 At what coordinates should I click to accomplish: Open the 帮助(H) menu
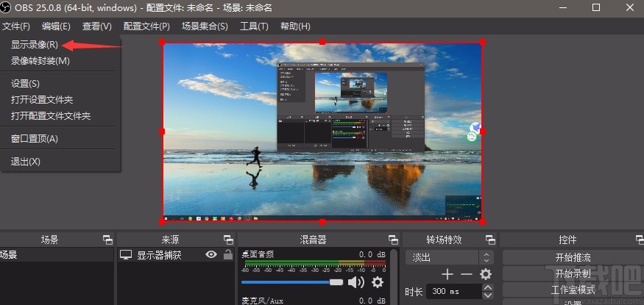click(295, 26)
